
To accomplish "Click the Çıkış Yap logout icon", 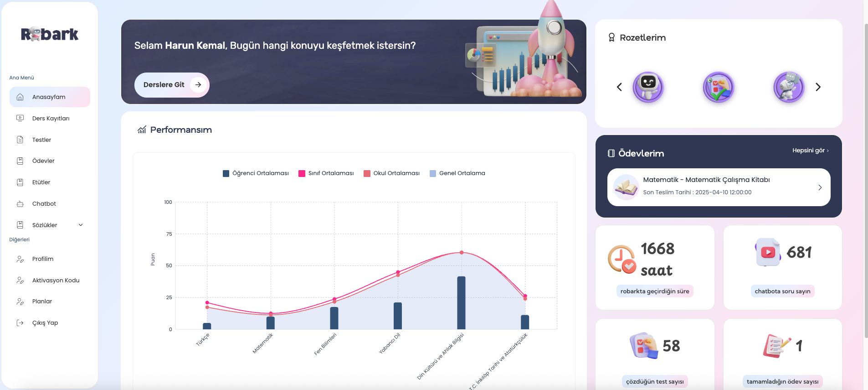I will click(x=20, y=323).
